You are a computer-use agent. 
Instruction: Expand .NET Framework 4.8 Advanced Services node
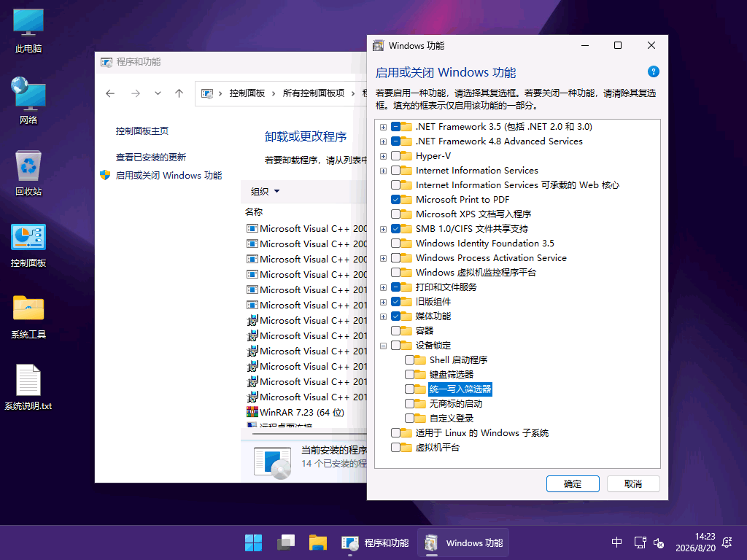383,142
